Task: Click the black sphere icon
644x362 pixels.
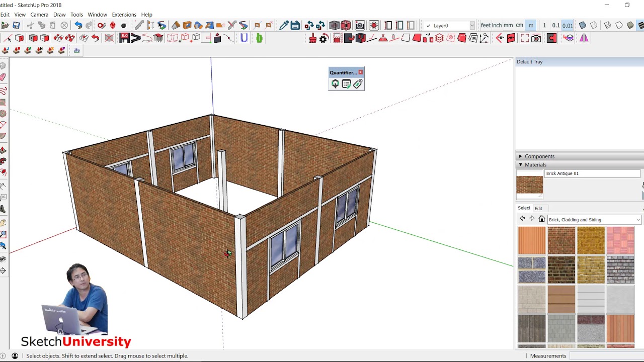Action: tap(123, 26)
